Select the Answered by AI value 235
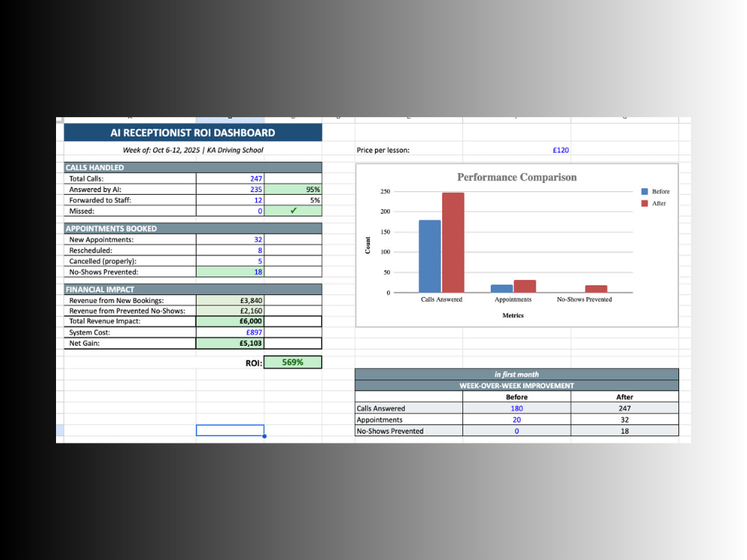The height and width of the screenshot is (560, 747). click(x=230, y=190)
